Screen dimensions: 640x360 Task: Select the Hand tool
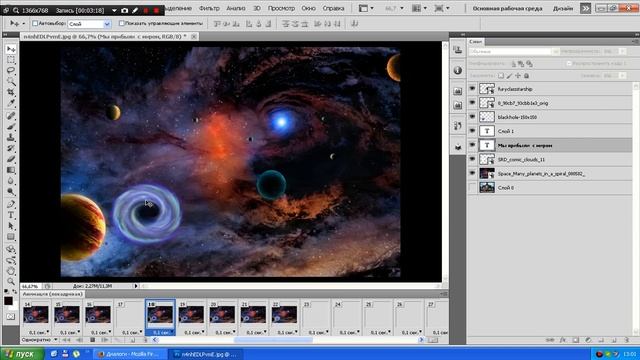click(x=11, y=271)
